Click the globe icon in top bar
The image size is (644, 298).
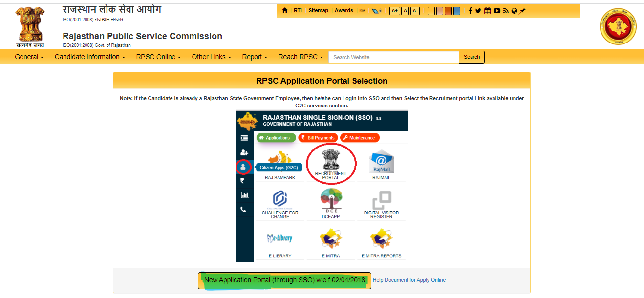tap(514, 11)
